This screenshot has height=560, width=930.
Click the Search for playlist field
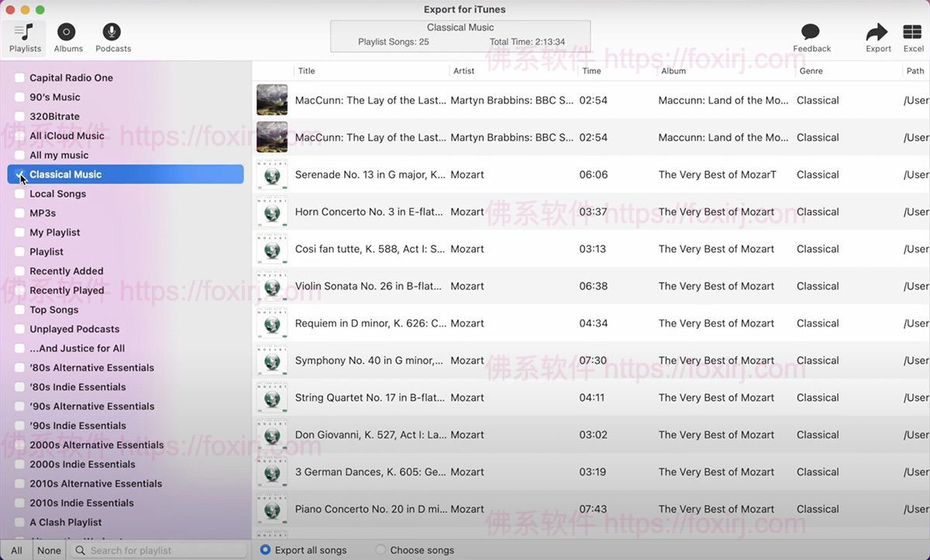coord(155,550)
